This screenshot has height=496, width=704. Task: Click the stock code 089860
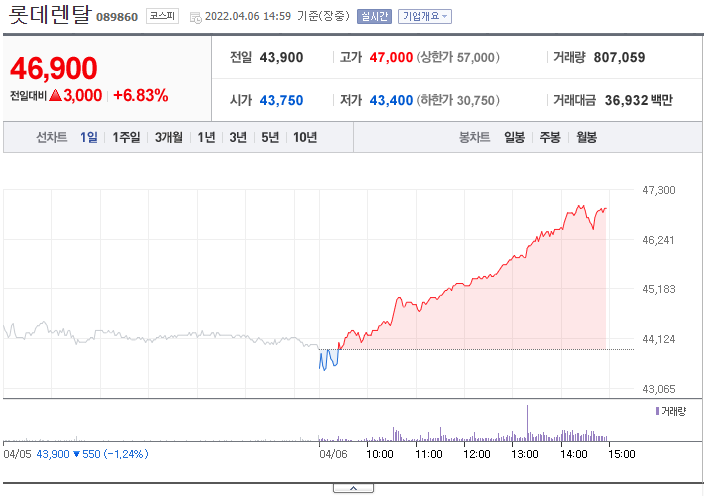click(x=117, y=17)
